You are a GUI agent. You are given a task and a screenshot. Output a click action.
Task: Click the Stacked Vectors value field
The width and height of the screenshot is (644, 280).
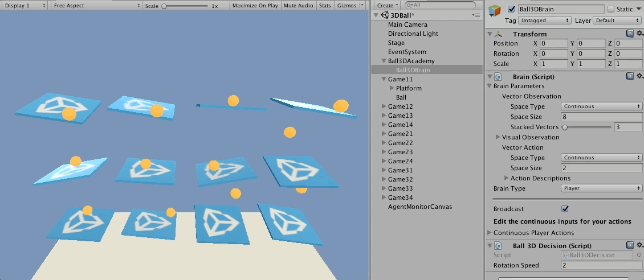point(628,127)
